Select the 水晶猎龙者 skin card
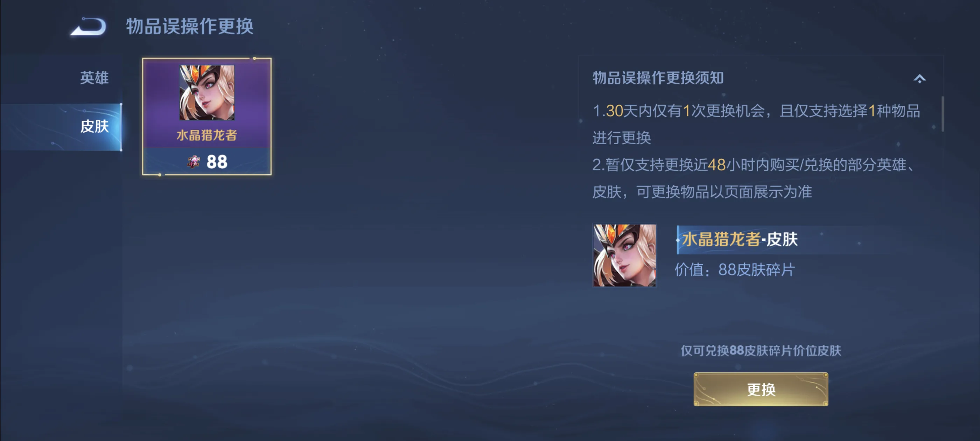 point(206,117)
